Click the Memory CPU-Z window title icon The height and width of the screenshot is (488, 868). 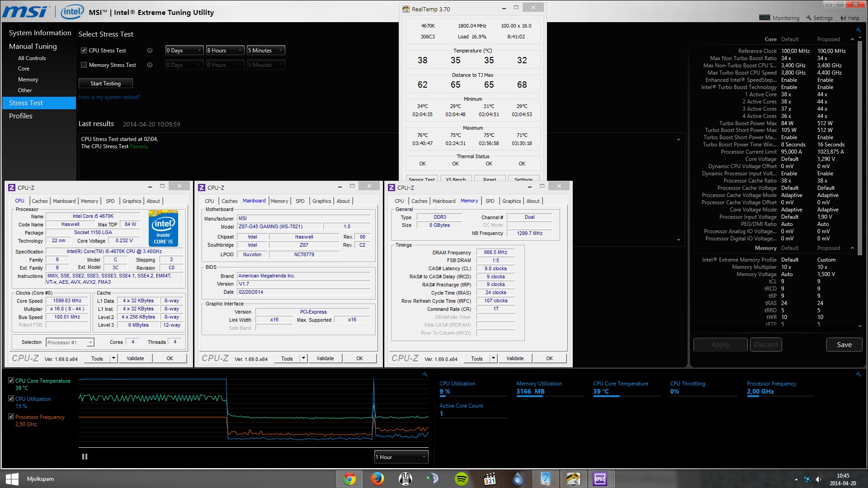(392, 188)
